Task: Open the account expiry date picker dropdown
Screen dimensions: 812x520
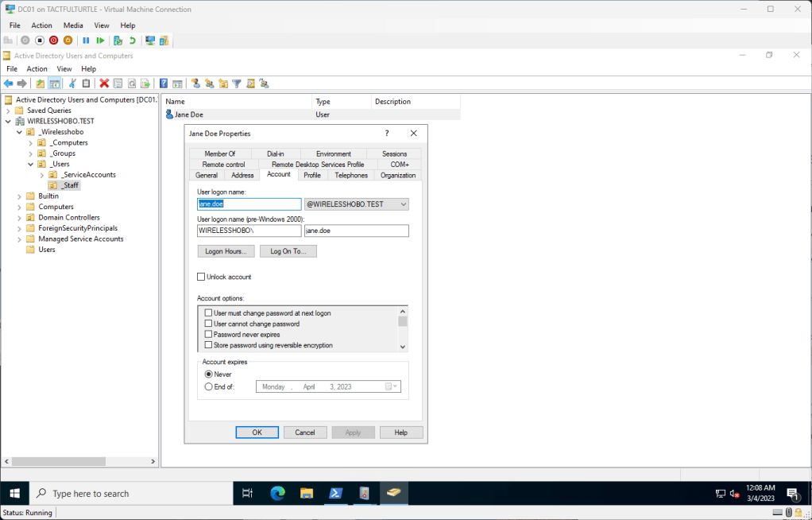Action: tap(392, 386)
